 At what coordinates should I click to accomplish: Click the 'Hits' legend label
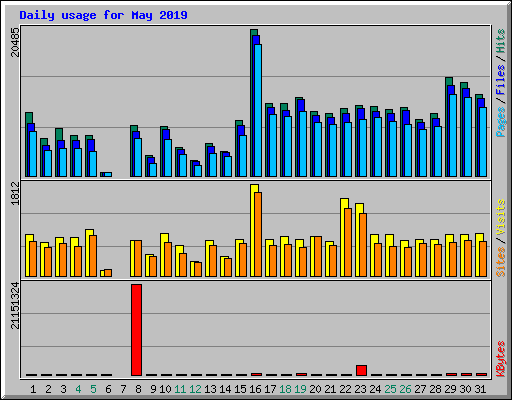[500, 41]
